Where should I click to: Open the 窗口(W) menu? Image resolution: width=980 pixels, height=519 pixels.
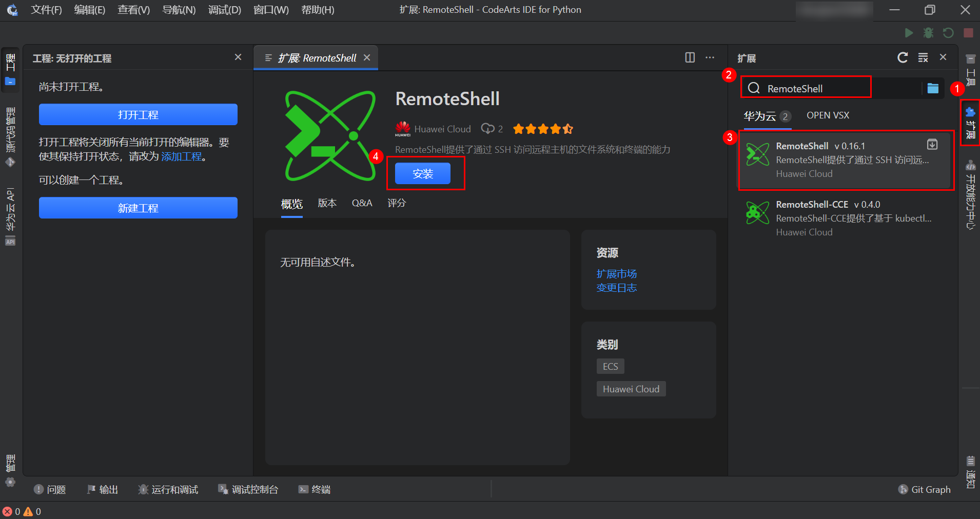pyautogui.click(x=271, y=10)
